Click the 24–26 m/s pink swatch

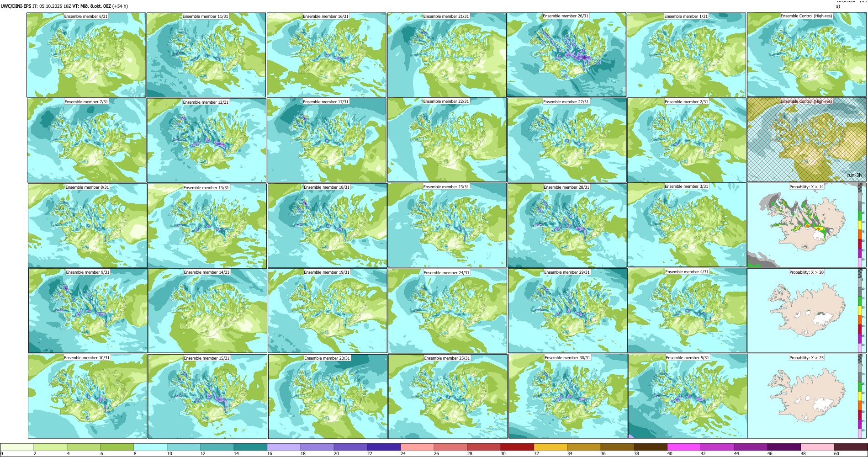coord(417,447)
